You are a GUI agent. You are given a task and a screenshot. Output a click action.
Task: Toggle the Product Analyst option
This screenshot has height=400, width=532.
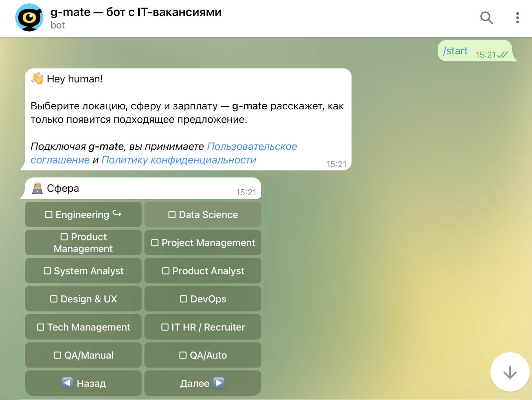203,271
